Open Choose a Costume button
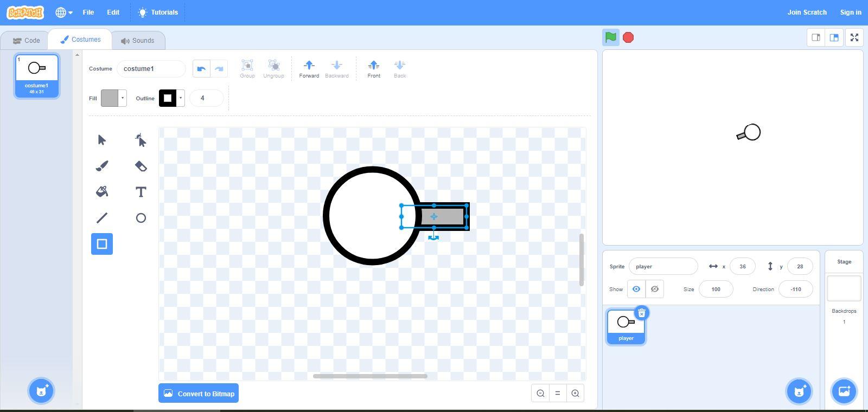This screenshot has width=868, height=412. [41, 391]
